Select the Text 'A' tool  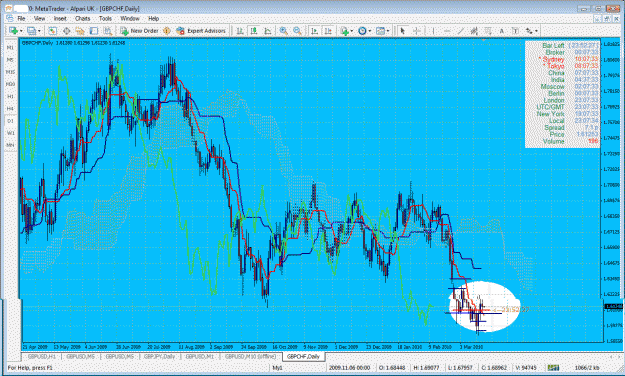[501, 31]
